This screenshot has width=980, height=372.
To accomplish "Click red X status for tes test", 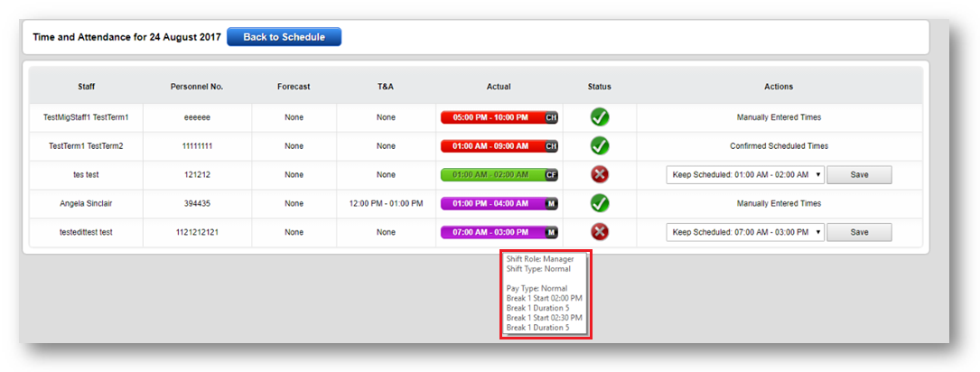I will pos(599,175).
